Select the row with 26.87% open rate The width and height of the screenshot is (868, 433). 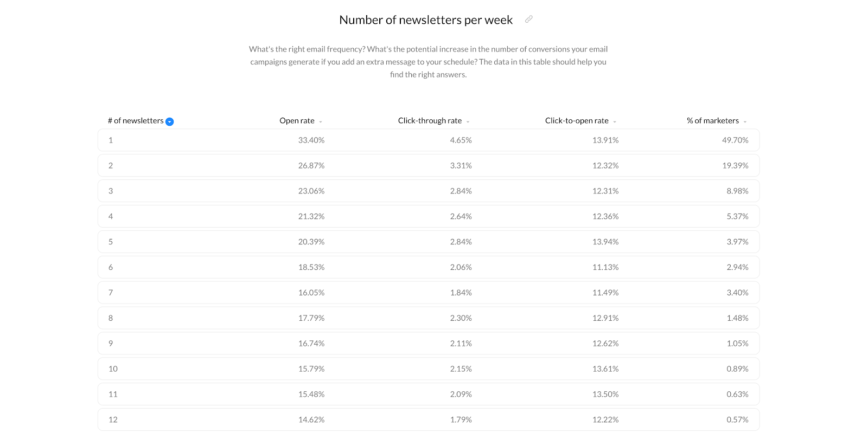click(x=429, y=165)
